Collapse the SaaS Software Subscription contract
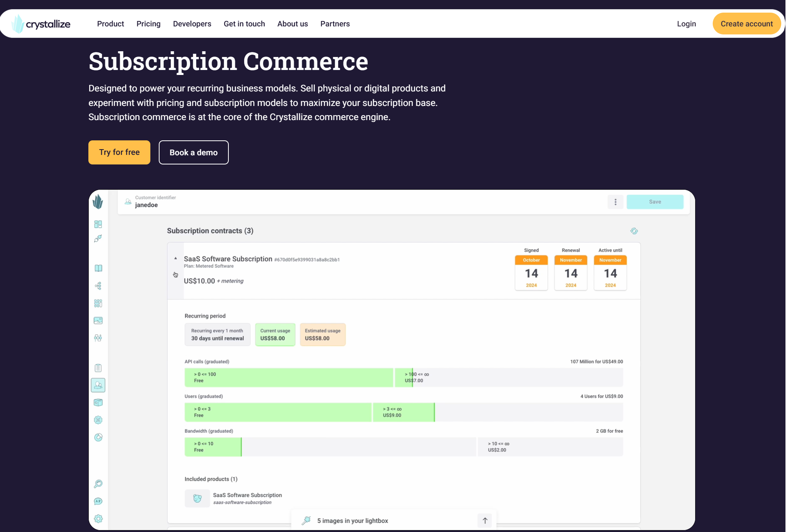Screen dimensions: 787x532 [x=176, y=259]
